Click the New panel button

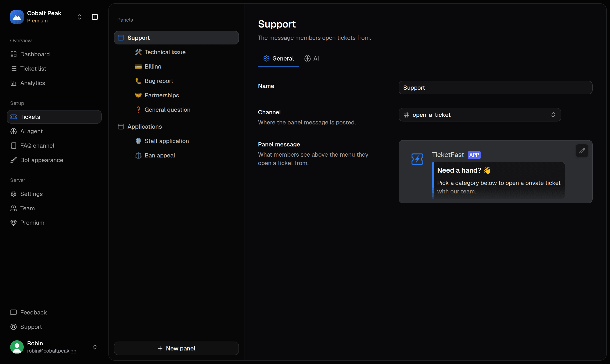(x=176, y=348)
